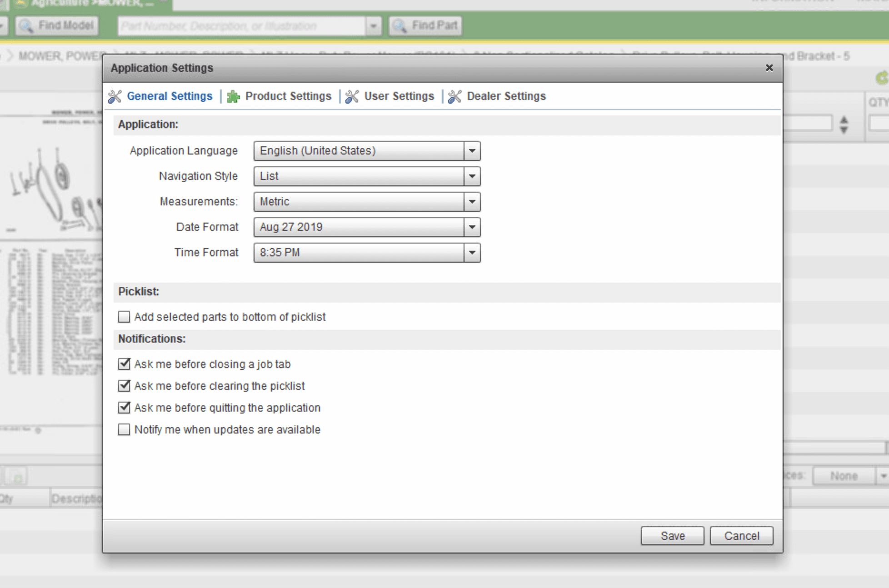Click the Find Model magnifier icon
This screenshot has height=588, width=889.
point(26,26)
